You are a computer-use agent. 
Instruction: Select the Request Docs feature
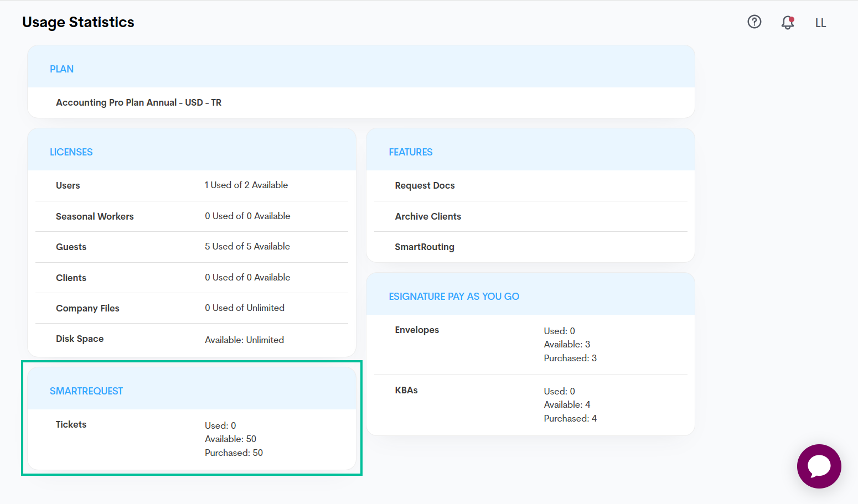tap(425, 185)
